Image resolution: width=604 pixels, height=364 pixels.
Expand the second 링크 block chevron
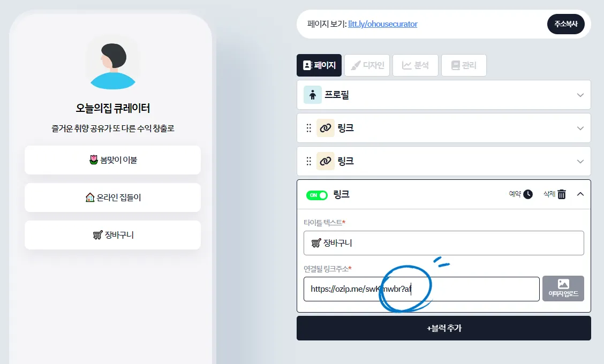(x=580, y=162)
